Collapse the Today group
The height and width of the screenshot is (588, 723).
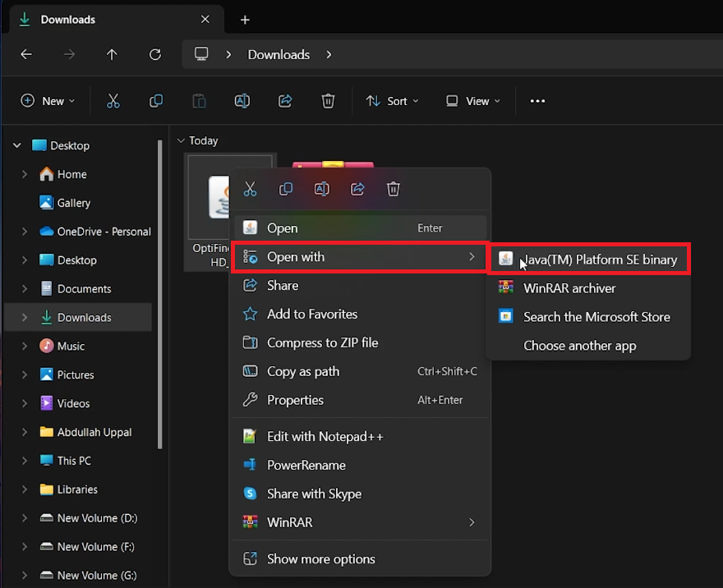click(x=181, y=140)
